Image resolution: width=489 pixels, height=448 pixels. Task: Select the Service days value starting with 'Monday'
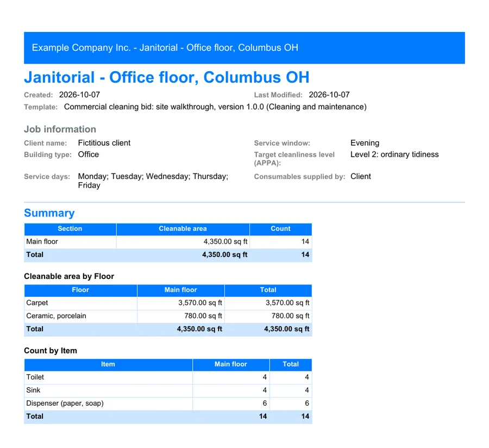point(153,181)
